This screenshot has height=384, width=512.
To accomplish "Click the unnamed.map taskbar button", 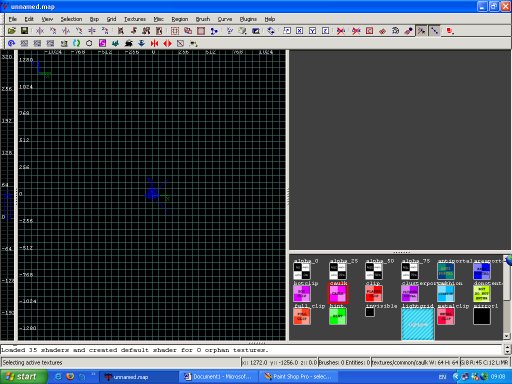I will [139, 377].
